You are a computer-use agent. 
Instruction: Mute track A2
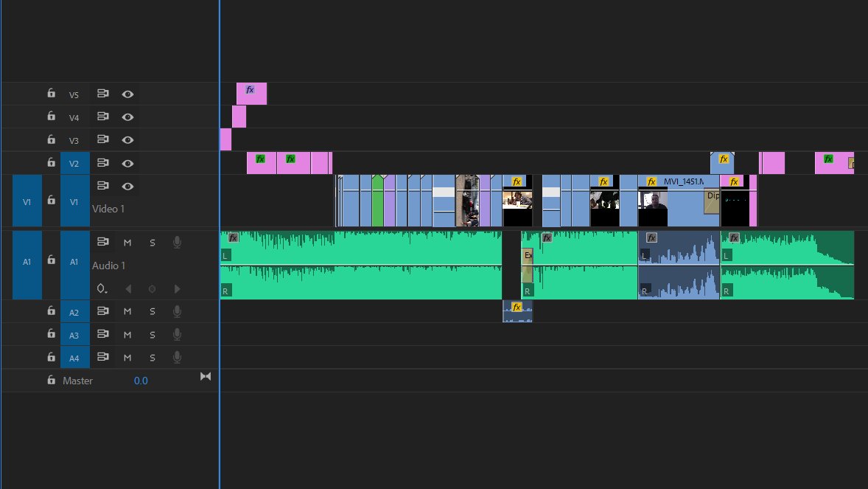(x=127, y=311)
